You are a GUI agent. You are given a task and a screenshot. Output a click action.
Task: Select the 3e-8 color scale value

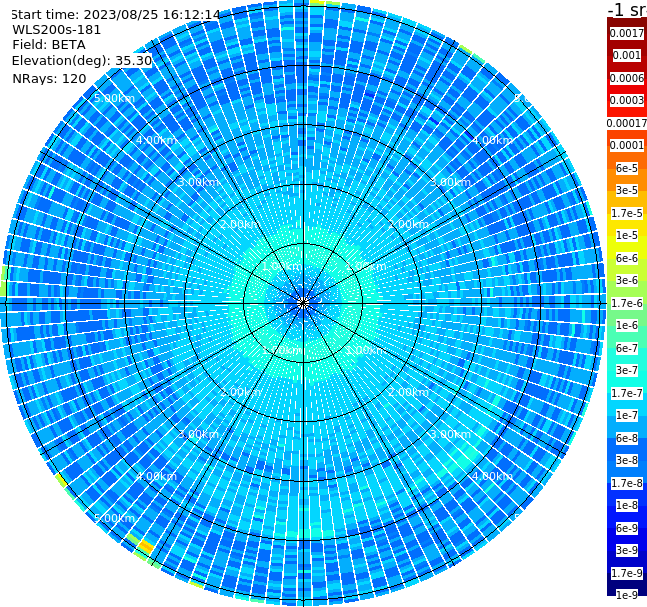626,460
